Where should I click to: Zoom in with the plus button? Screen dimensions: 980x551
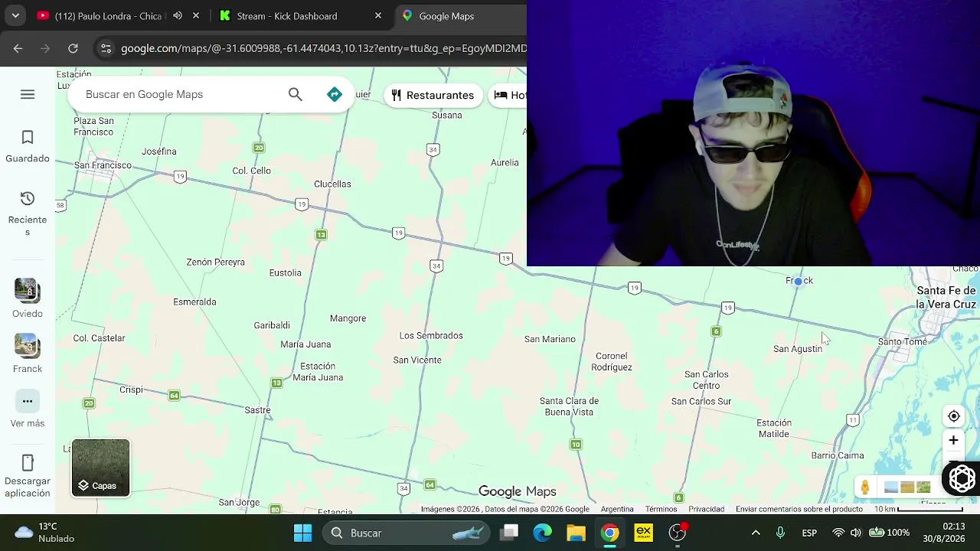coord(954,440)
